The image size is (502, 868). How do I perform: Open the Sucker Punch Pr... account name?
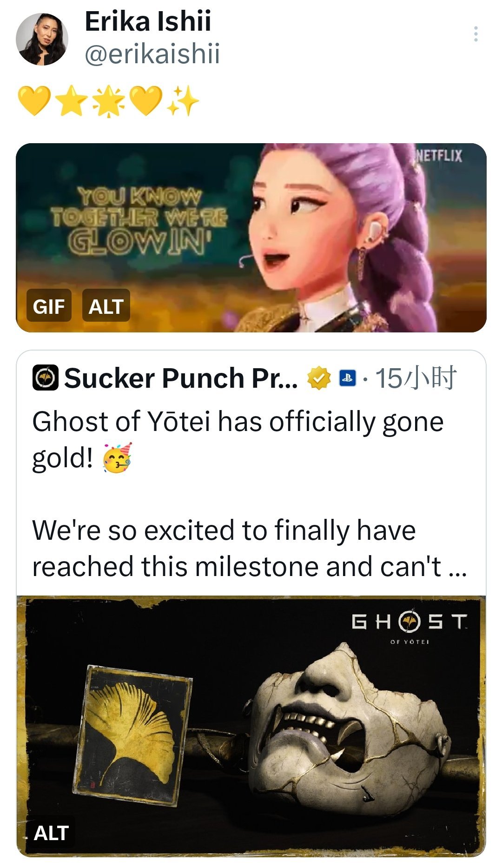(181, 378)
